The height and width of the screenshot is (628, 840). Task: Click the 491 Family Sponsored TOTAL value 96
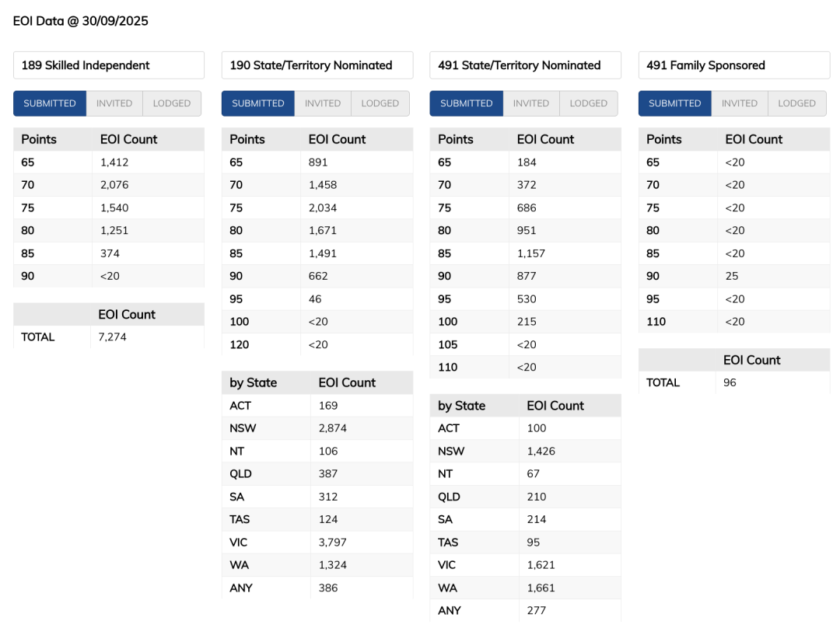(730, 382)
